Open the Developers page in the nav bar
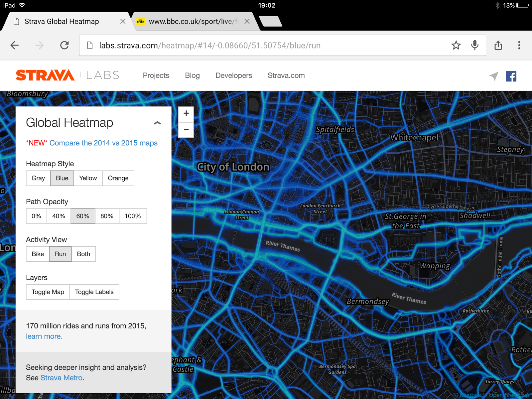Viewport: 532px width, 399px height. pos(233,75)
